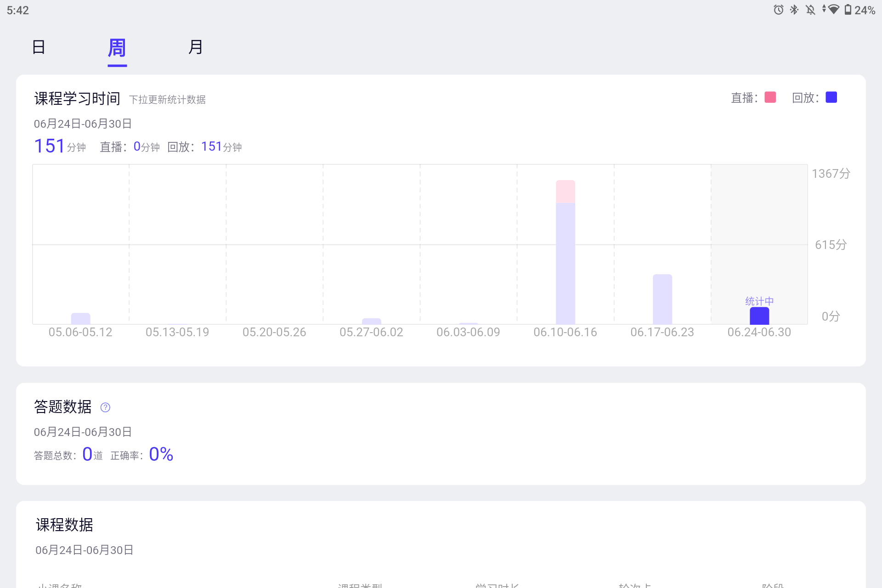This screenshot has width=882, height=588.
Task: Click the 151分钟 total study time
Action: (x=60, y=146)
